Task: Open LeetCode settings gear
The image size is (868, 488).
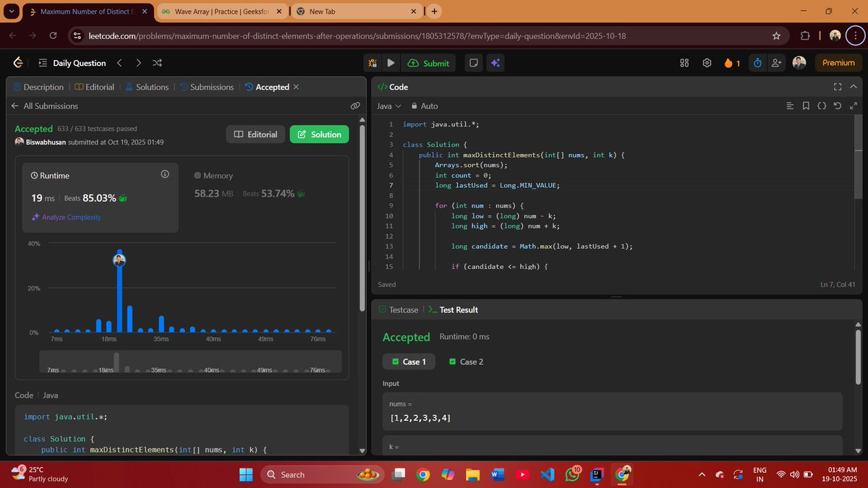Action: click(x=707, y=63)
